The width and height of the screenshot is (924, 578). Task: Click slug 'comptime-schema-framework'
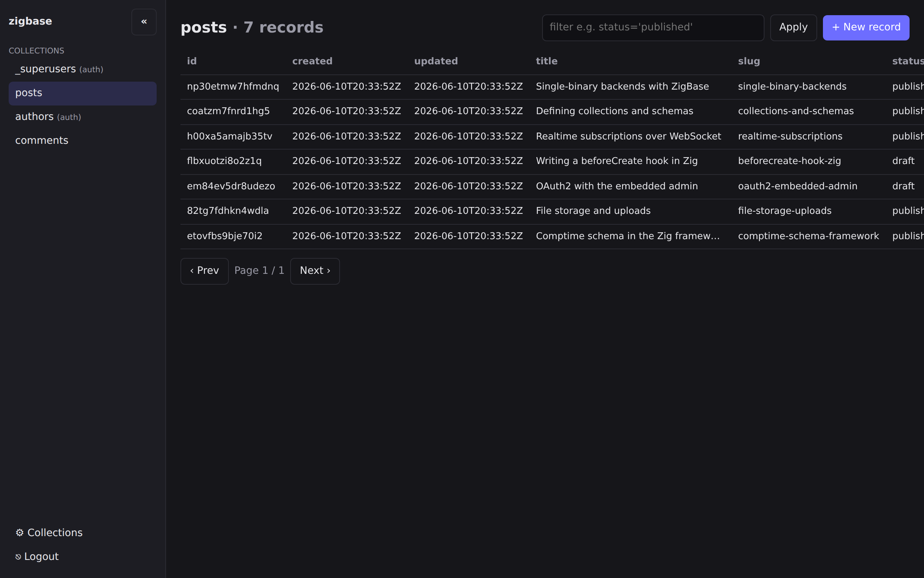808,236
